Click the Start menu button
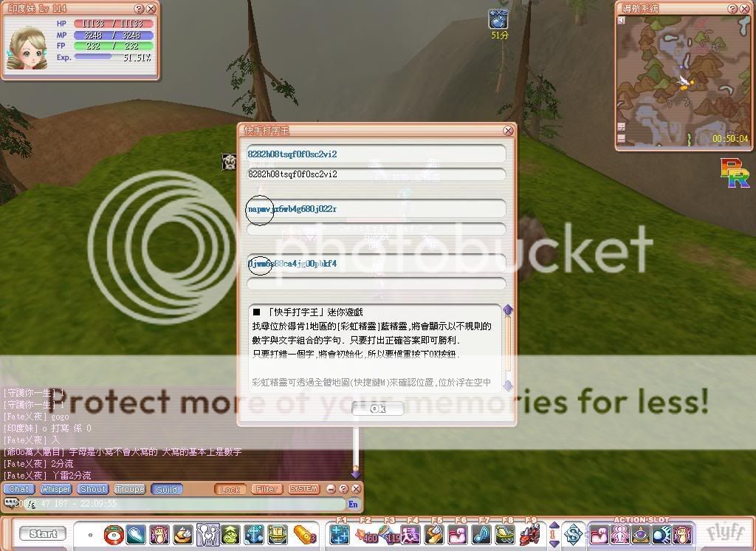Image resolution: width=756 pixels, height=551 pixels. pyautogui.click(x=43, y=533)
